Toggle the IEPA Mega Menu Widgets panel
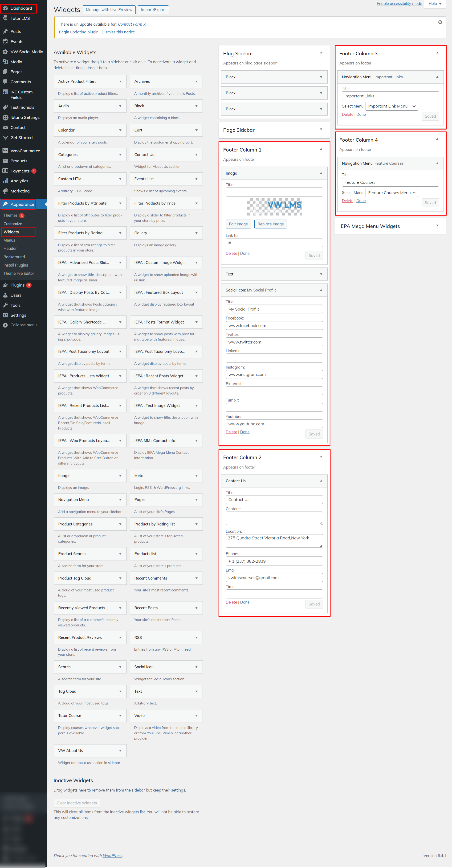Image resolution: width=452 pixels, height=868 pixels. click(437, 226)
